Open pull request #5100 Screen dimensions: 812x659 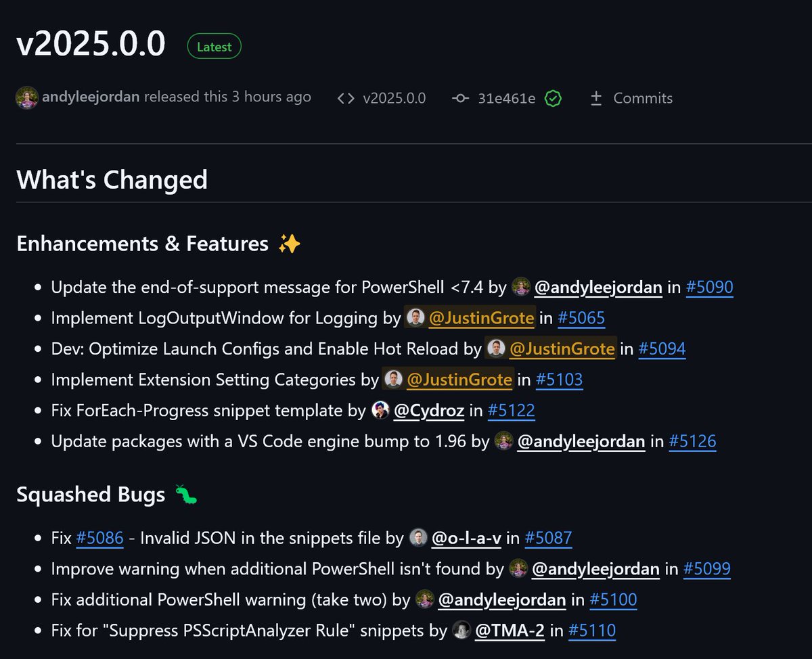coord(613,601)
